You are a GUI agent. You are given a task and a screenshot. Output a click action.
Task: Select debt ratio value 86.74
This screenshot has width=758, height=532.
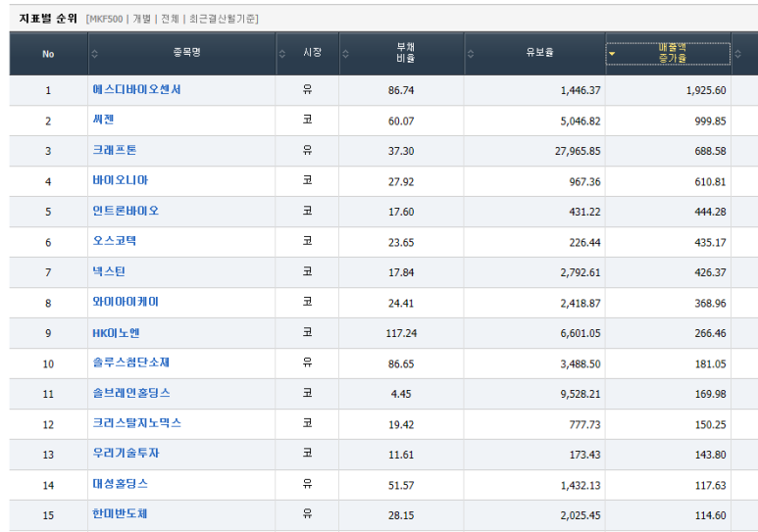[x=401, y=90]
